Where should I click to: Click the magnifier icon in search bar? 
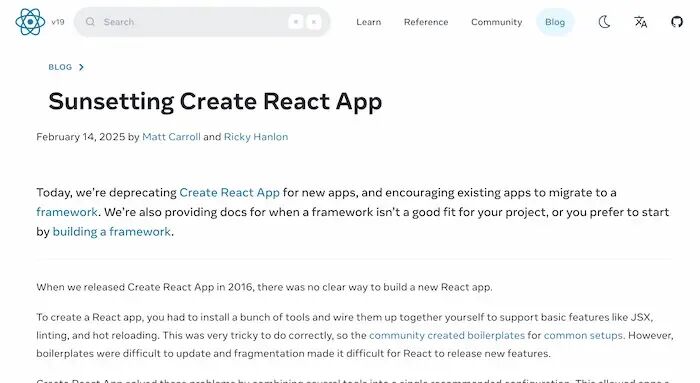(90, 22)
